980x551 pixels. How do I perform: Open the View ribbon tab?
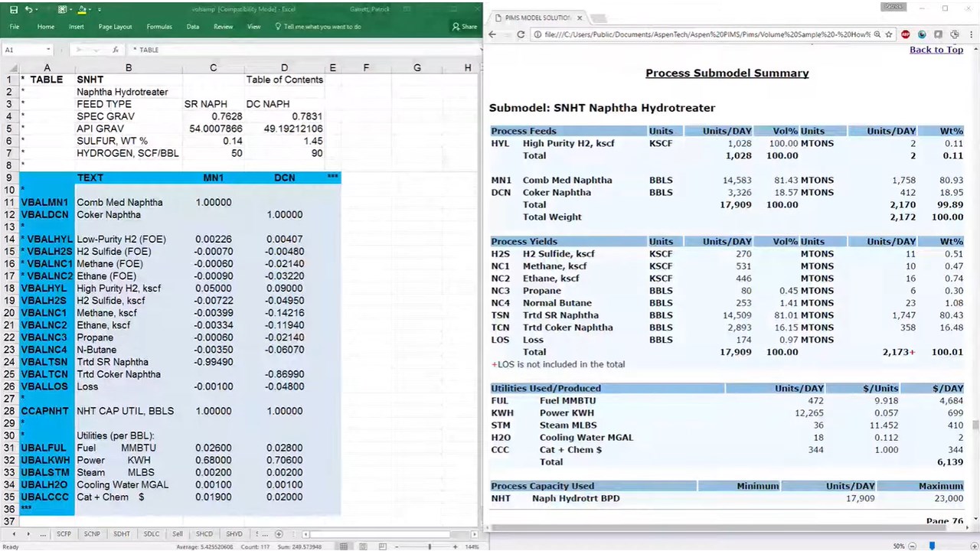254,27
